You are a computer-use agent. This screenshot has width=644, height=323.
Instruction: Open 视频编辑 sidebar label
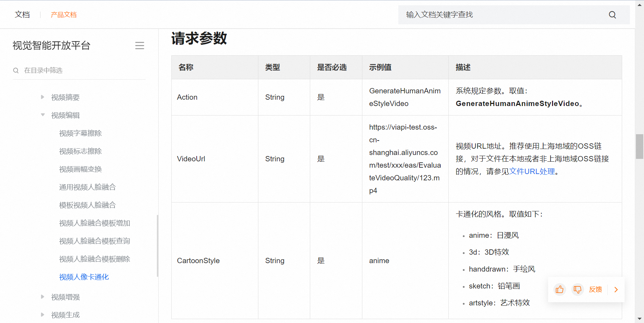[x=65, y=115]
